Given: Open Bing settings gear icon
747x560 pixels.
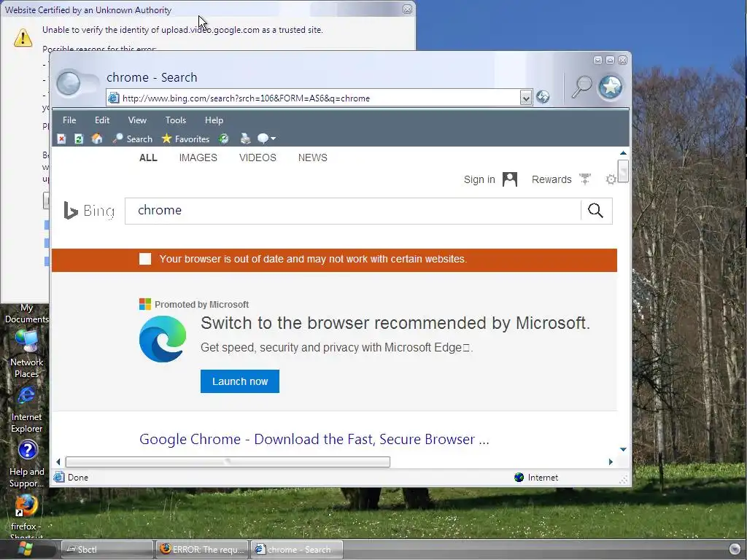Looking at the screenshot, I should [611, 179].
